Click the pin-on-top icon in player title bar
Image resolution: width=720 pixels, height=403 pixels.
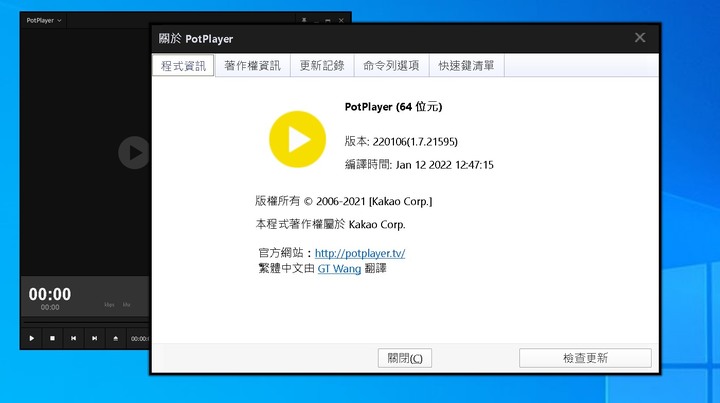point(304,20)
